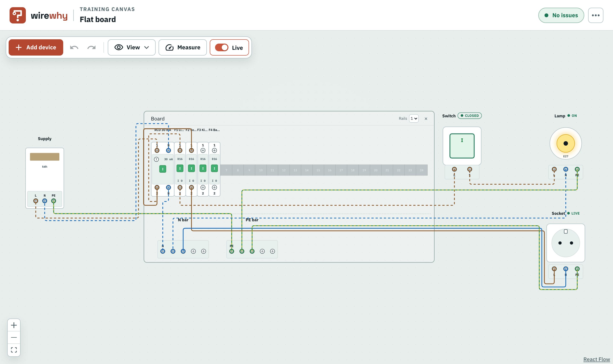Click the Supply kWh meter display
Viewport: 613px width, 364px height.
coord(45,157)
